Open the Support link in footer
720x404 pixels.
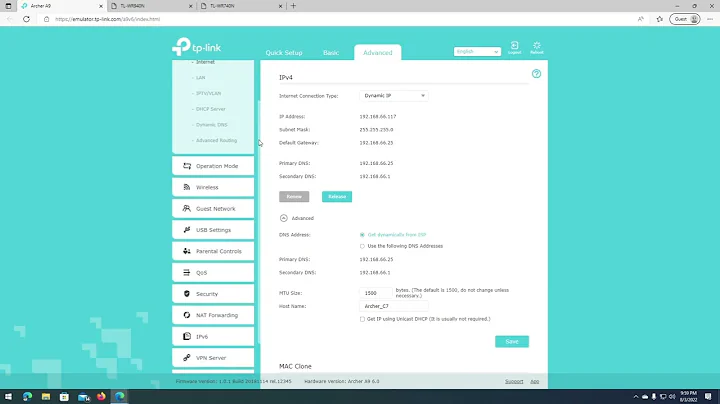click(514, 381)
